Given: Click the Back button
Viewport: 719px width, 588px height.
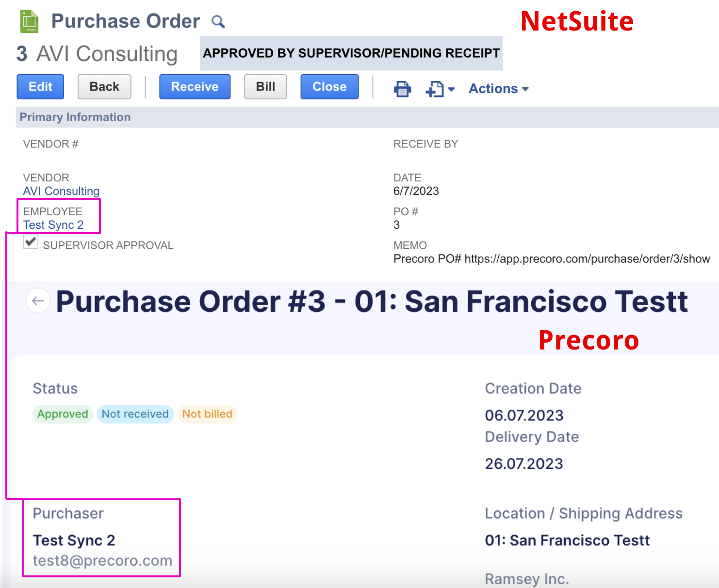Looking at the screenshot, I should [x=104, y=87].
